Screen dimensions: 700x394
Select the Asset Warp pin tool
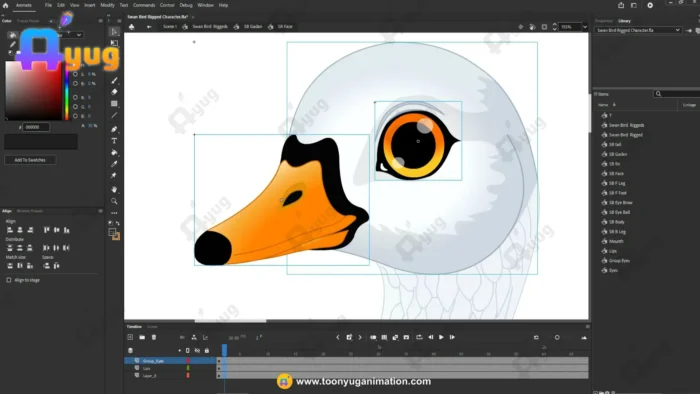click(x=114, y=175)
